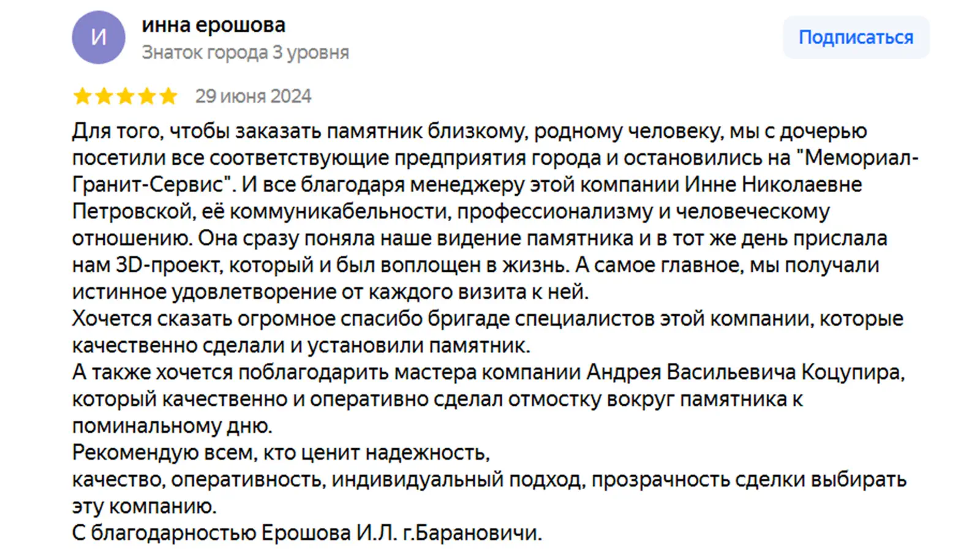Click the purple avatar with letter И

(99, 37)
